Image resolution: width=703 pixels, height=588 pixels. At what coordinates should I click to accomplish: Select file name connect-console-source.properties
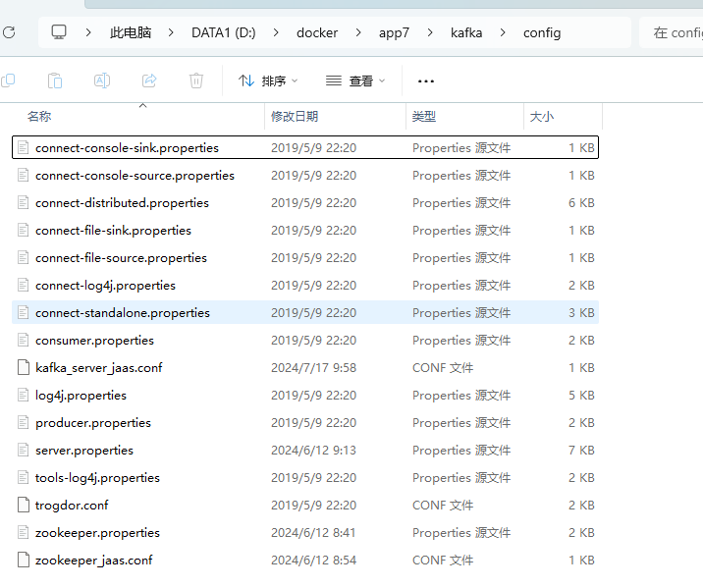pos(135,176)
